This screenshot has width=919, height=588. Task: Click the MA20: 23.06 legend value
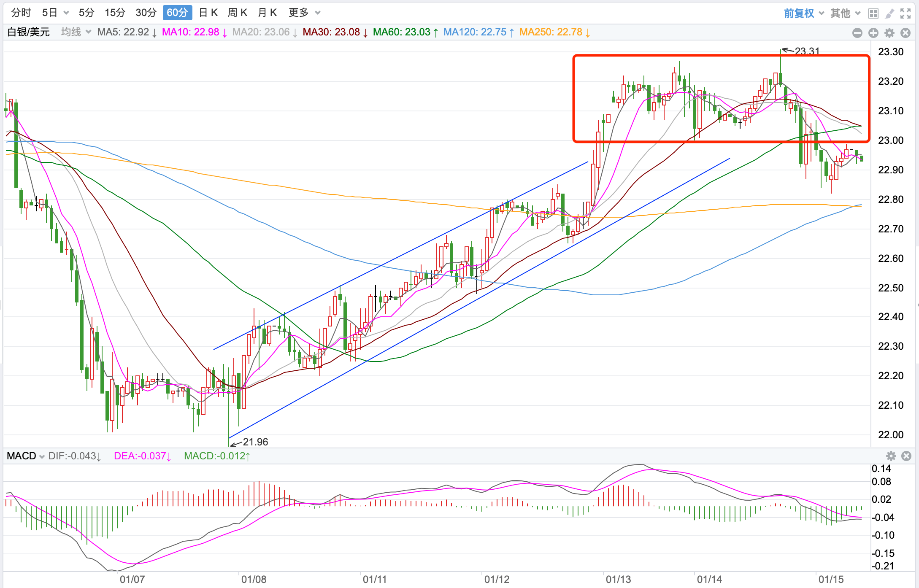[265, 32]
